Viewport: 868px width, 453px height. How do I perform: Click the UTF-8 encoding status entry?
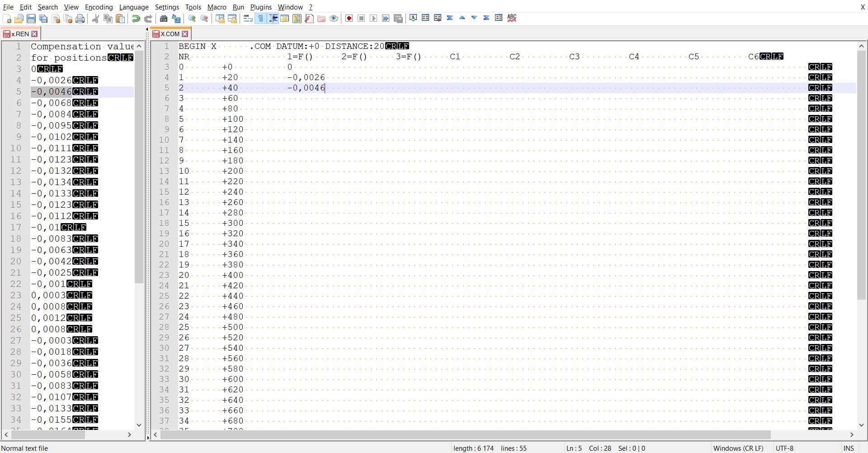click(x=784, y=448)
